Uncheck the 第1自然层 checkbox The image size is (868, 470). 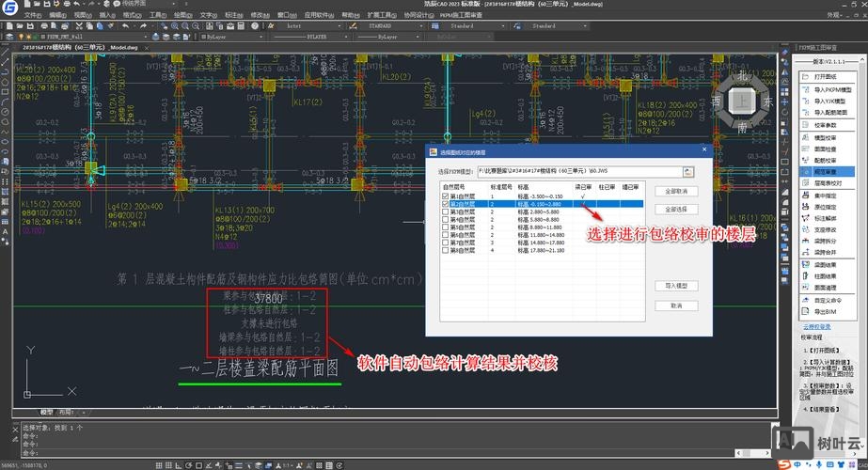tap(446, 196)
